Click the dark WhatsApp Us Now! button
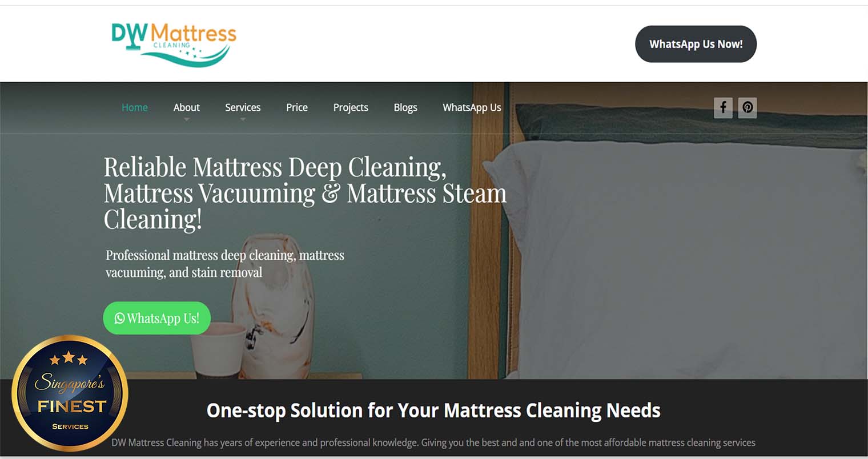This screenshot has height=459, width=868. coord(696,44)
